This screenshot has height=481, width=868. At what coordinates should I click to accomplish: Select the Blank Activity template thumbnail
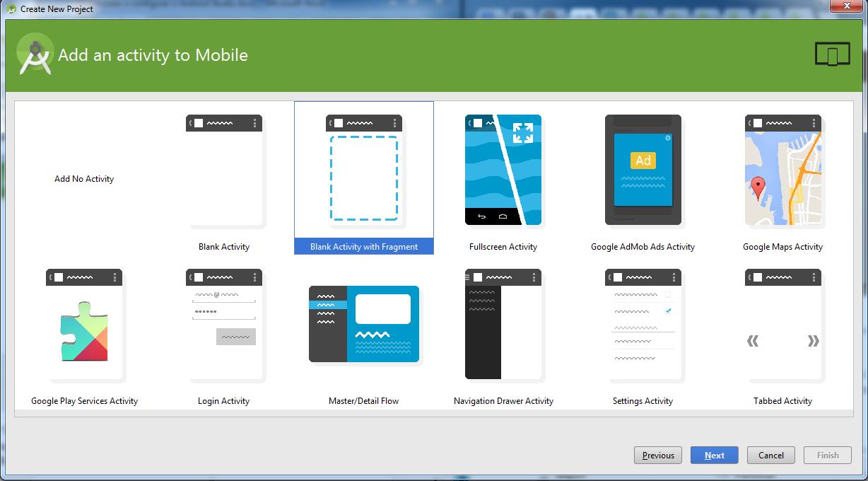click(x=224, y=170)
